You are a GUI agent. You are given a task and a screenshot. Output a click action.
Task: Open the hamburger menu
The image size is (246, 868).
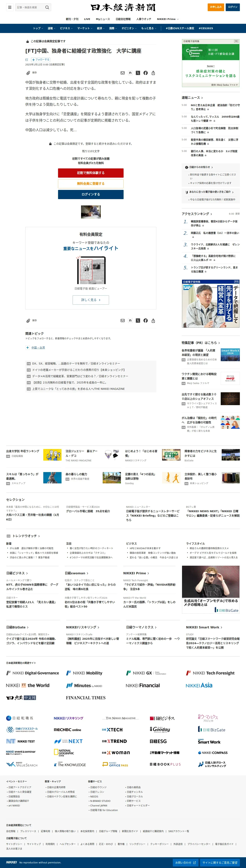click(x=10, y=7)
